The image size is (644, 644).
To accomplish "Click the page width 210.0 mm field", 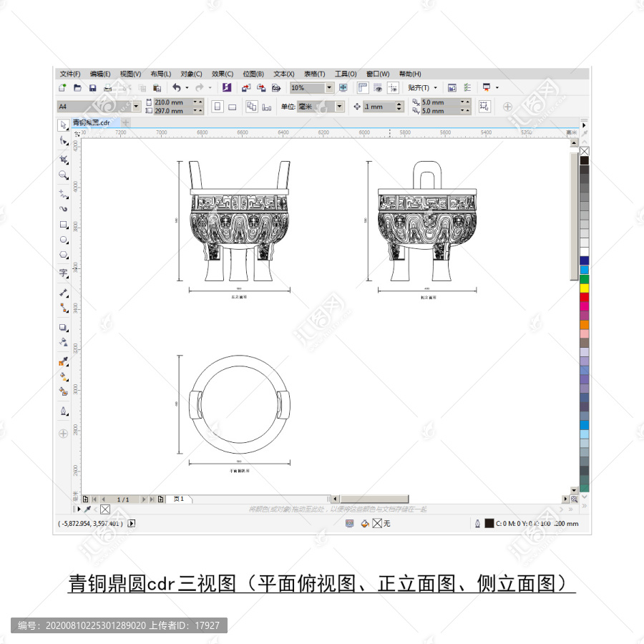I will click(x=172, y=102).
